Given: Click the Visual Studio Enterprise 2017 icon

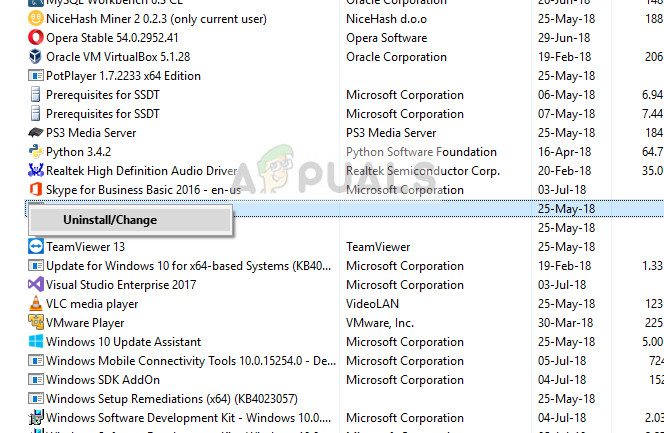Looking at the screenshot, I should 36,285.
